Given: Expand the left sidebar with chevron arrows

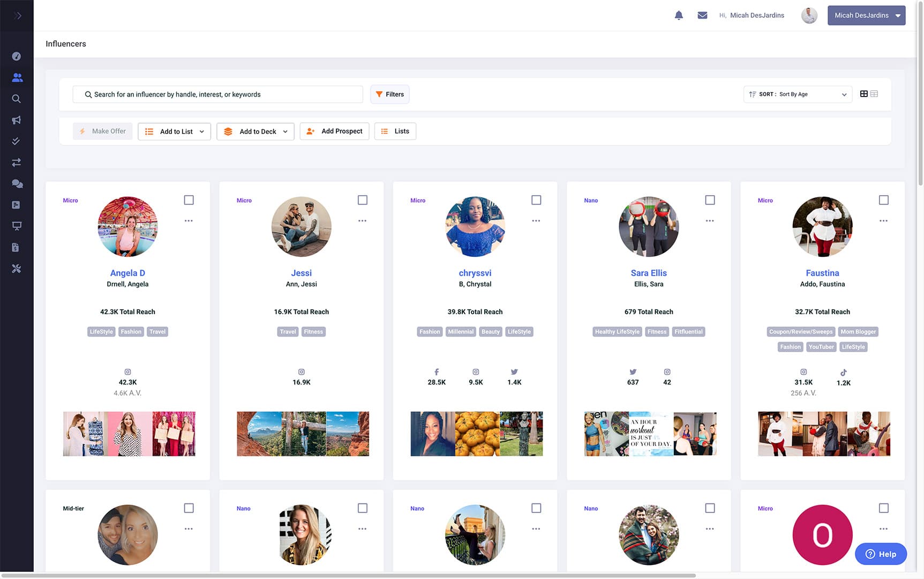Looking at the screenshot, I should (17, 16).
